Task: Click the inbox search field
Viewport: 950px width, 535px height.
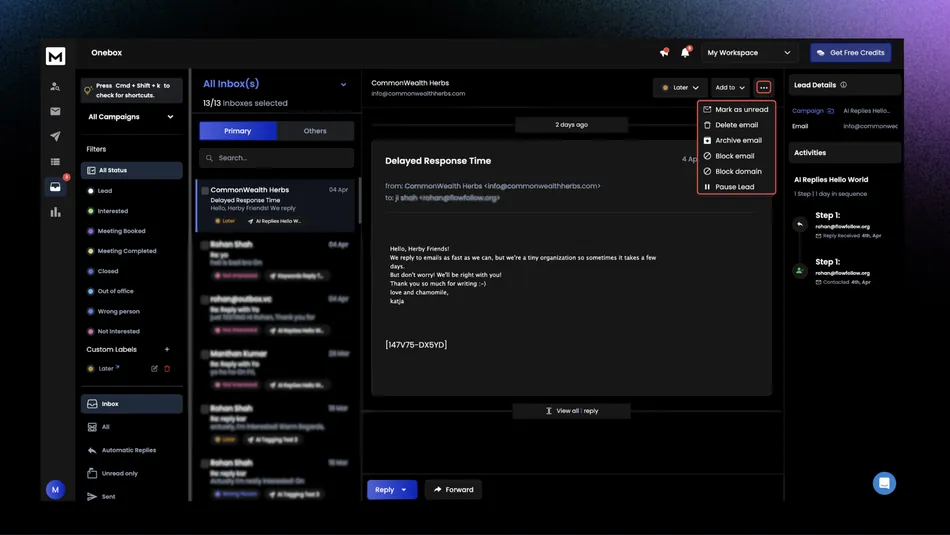Action: pyautogui.click(x=276, y=158)
